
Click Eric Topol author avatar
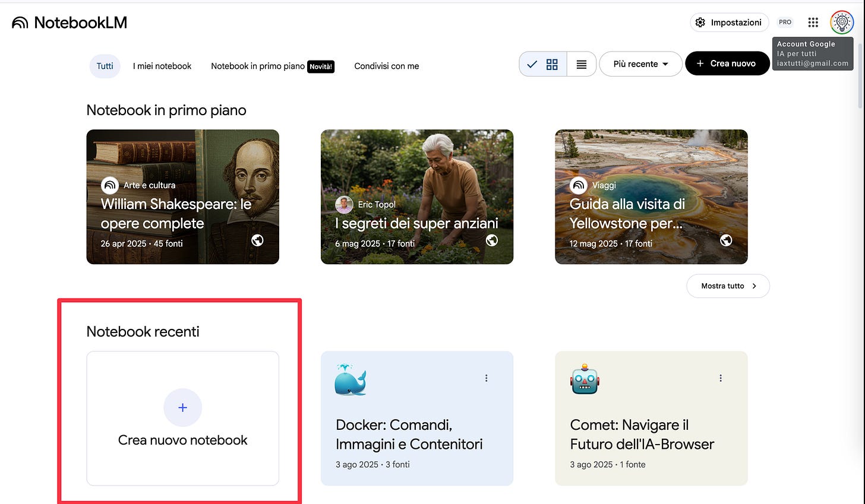tap(344, 205)
